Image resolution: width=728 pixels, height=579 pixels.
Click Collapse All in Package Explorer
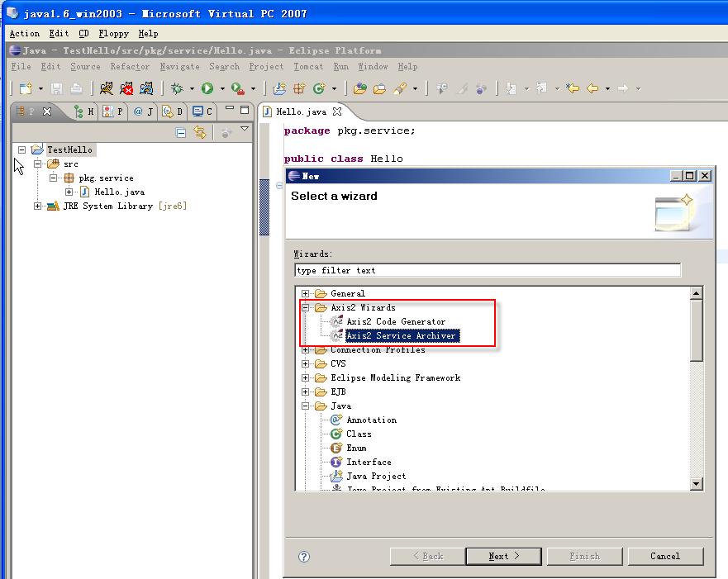pos(181,133)
